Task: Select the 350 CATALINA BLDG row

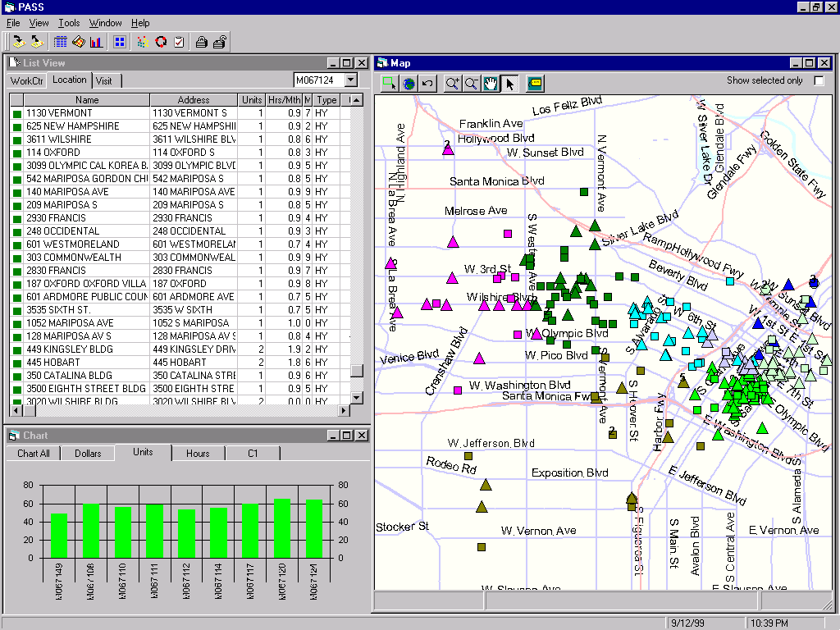Action: pyautogui.click(x=180, y=376)
